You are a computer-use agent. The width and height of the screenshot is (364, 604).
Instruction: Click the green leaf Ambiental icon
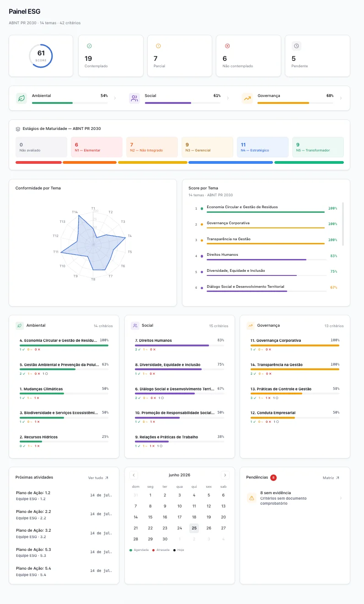pos(21,98)
